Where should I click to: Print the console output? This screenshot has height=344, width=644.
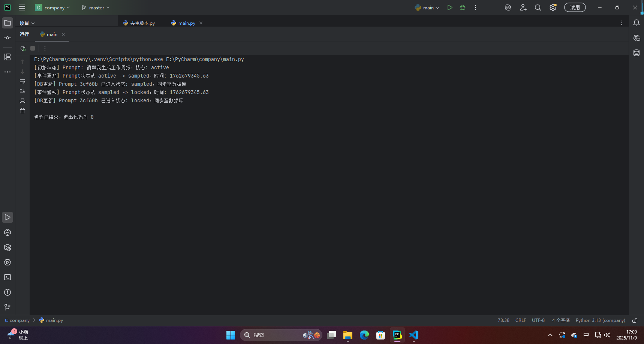click(x=22, y=101)
